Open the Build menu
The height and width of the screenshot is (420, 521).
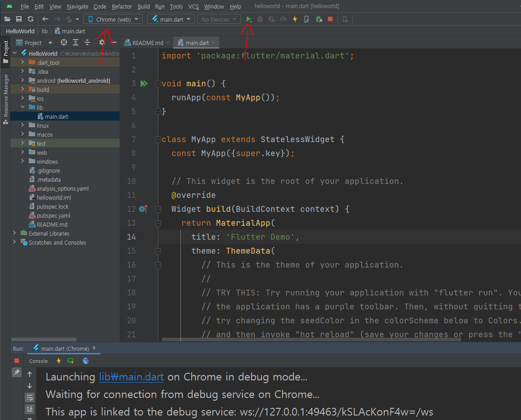click(144, 6)
